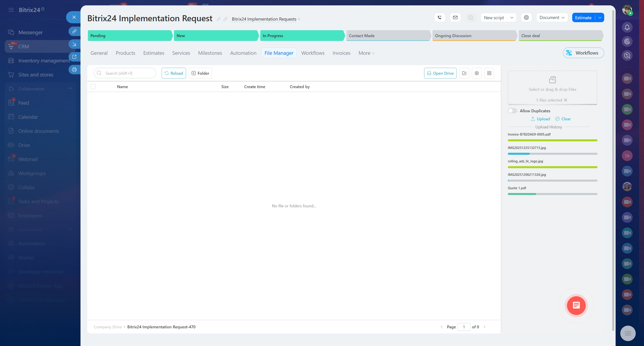
Task: Open deal settings gear in header
Action: 526,17
